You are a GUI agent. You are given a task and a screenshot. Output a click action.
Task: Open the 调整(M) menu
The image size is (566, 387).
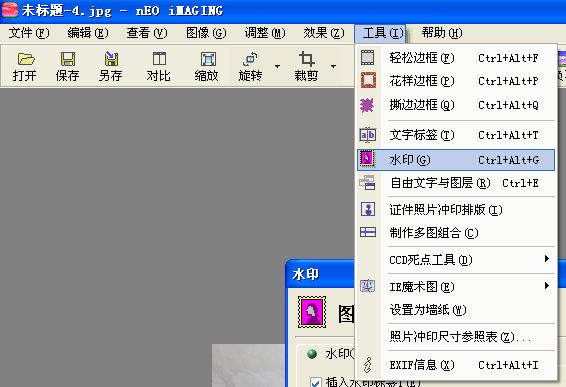[x=265, y=33]
